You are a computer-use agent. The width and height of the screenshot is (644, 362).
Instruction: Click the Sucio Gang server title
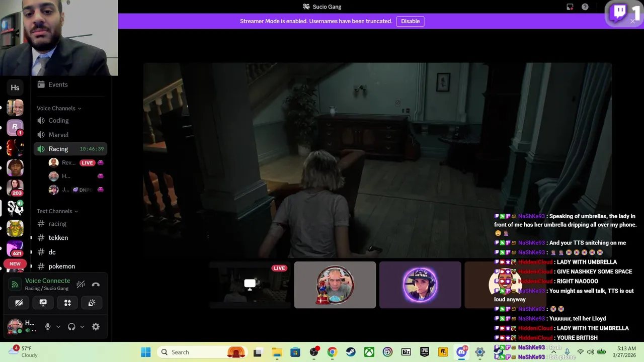pos(322,7)
